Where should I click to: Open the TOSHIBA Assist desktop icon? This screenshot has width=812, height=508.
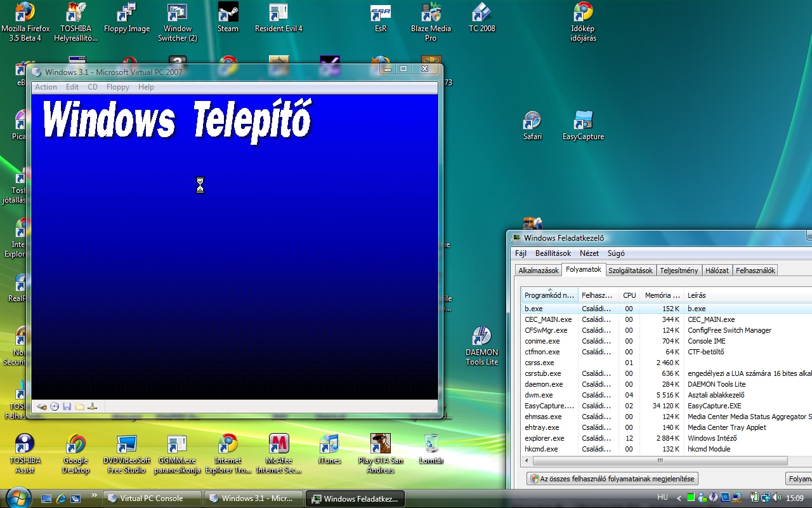tap(25, 453)
